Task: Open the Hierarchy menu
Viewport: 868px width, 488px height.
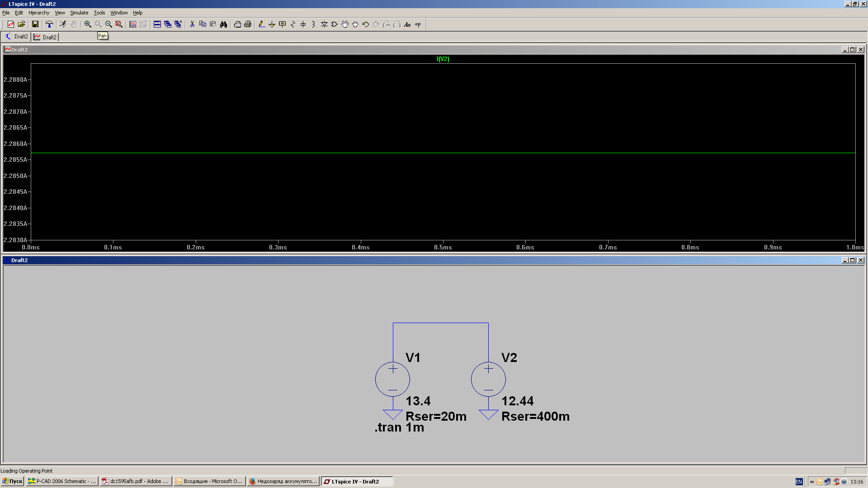Action: pyautogui.click(x=38, y=13)
